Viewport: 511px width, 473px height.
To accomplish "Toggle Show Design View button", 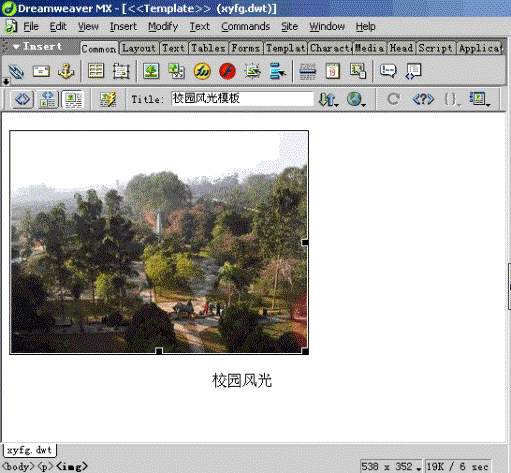I will [x=73, y=99].
